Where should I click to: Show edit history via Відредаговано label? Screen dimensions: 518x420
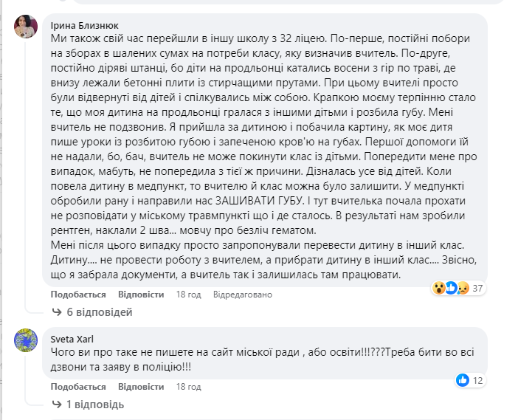tap(243, 294)
